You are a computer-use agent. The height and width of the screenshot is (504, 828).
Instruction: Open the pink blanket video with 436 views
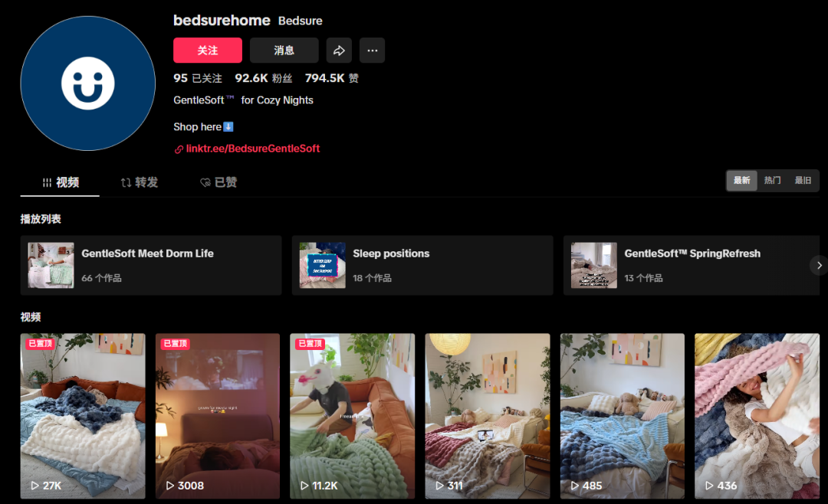(x=757, y=416)
